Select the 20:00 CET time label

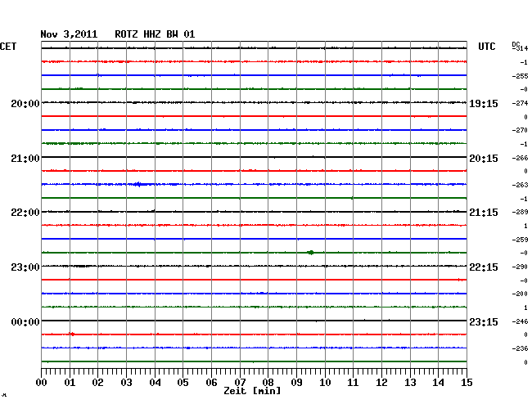[25, 104]
